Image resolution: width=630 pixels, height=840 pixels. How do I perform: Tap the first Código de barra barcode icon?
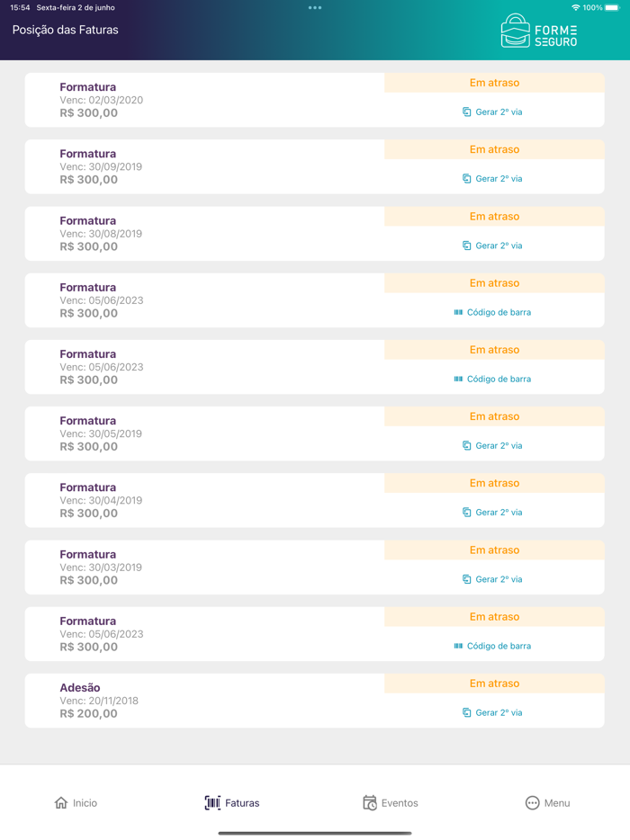coord(458,313)
